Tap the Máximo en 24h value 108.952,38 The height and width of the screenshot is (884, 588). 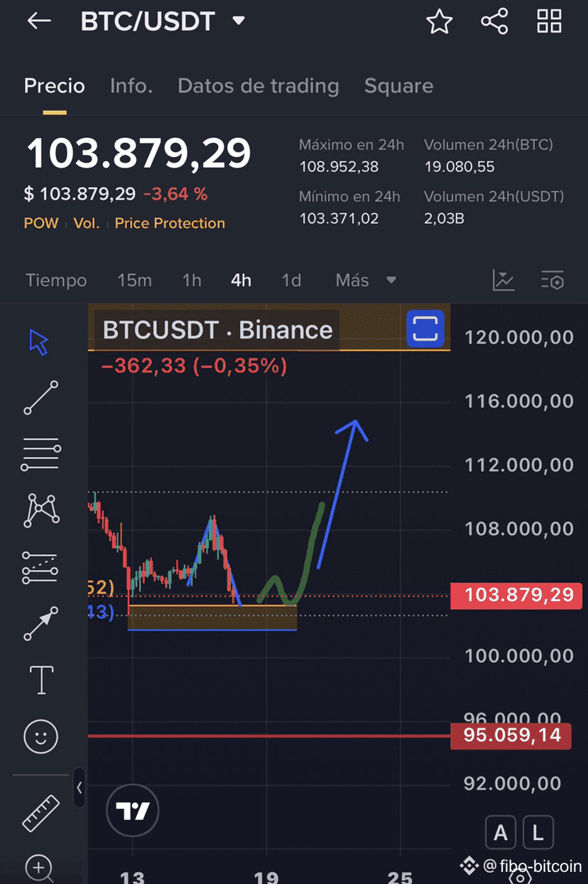tap(339, 167)
